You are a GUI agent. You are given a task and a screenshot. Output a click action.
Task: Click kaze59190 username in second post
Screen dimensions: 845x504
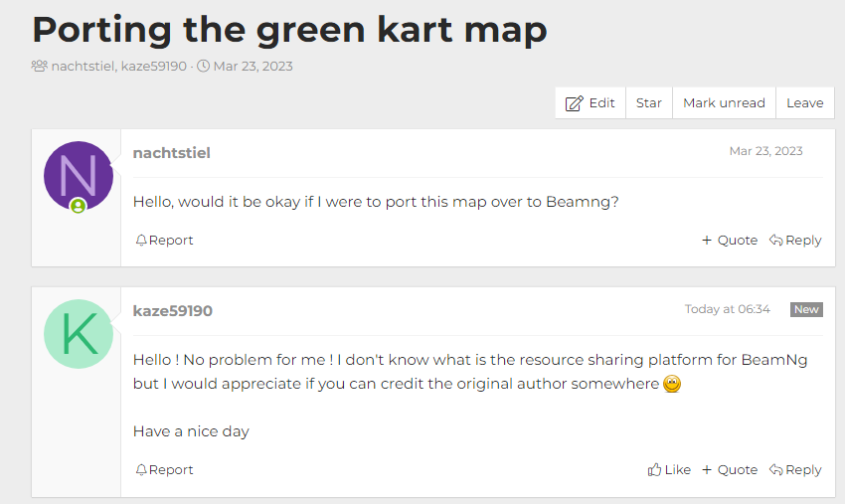click(172, 311)
